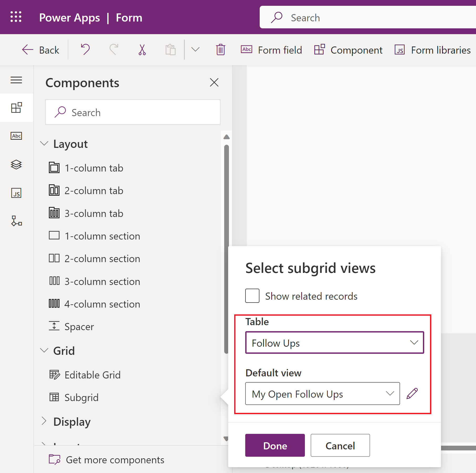Open the Form field toolbar command

[x=271, y=50]
